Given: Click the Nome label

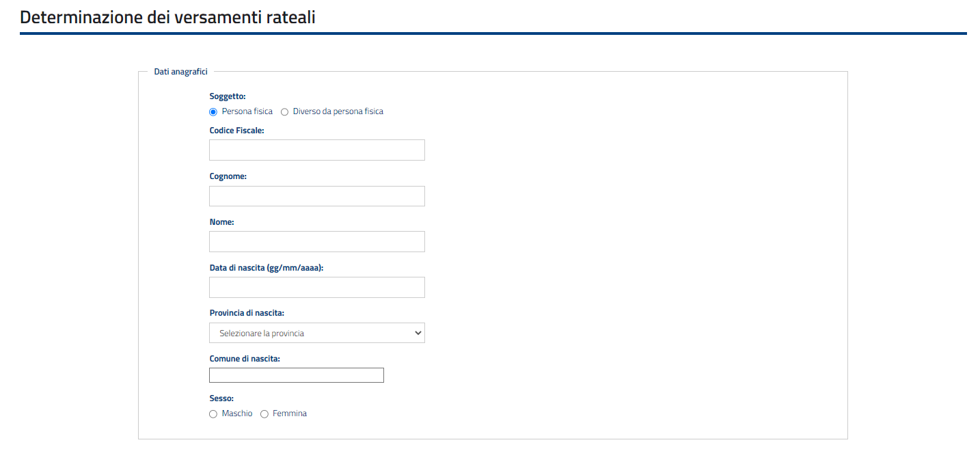Looking at the screenshot, I should click(221, 221).
